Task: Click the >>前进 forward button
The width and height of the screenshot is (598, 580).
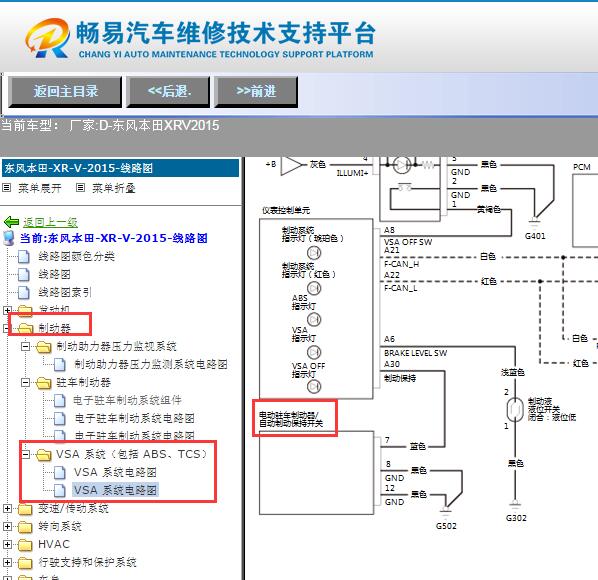Action: [256, 92]
